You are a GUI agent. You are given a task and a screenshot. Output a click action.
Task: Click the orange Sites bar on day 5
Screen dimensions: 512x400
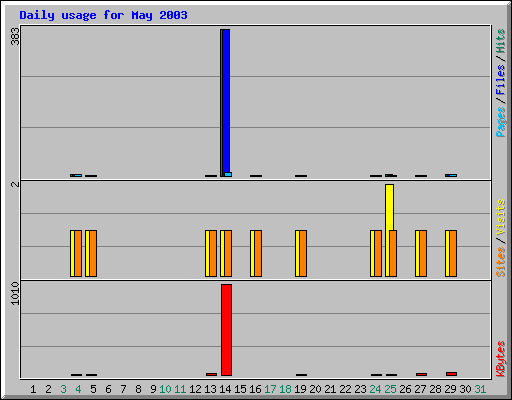tap(93, 253)
